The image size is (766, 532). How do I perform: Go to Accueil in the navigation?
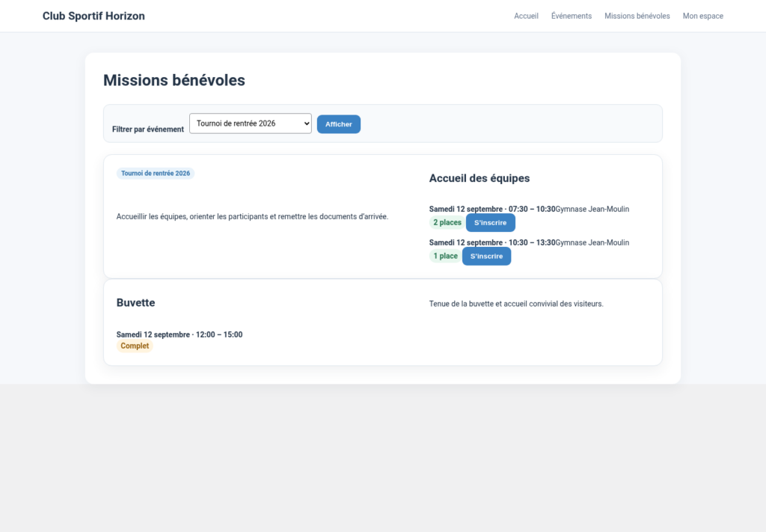click(526, 16)
